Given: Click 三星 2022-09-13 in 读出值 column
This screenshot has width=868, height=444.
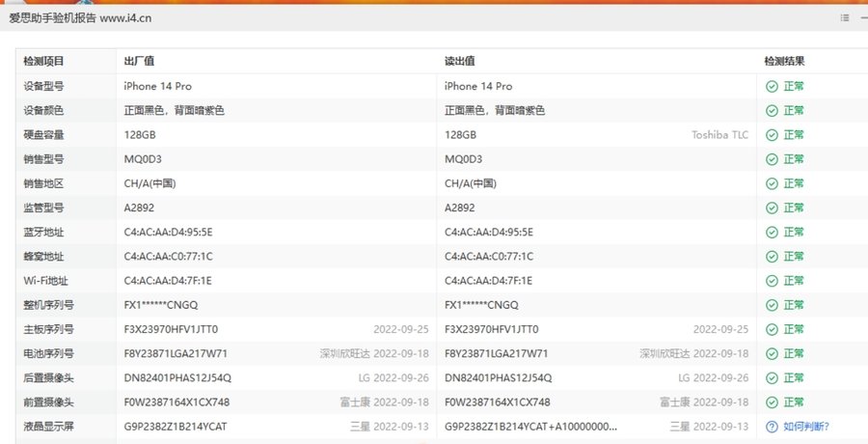Looking at the screenshot, I should point(709,427).
